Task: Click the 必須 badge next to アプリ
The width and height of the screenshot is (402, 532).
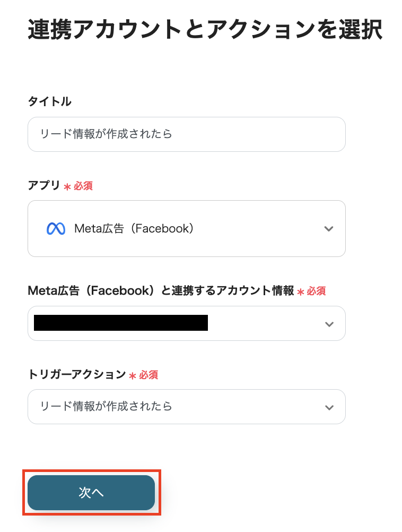Action: [81, 185]
